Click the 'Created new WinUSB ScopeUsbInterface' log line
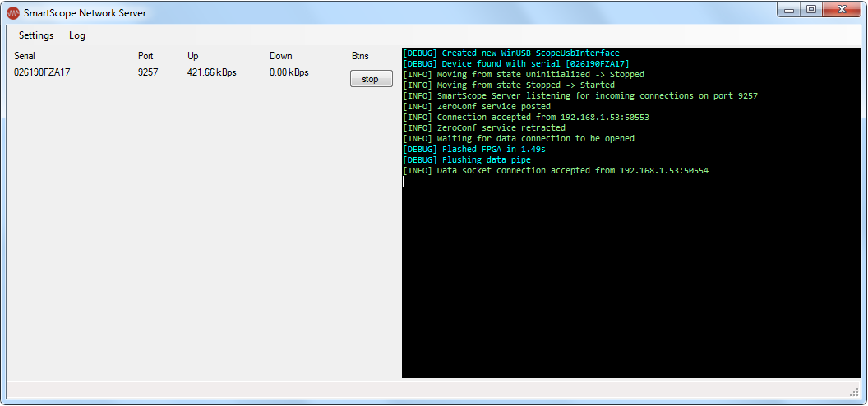Image resolution: width=868 pixels, height=406 pixels. point(510,53)
